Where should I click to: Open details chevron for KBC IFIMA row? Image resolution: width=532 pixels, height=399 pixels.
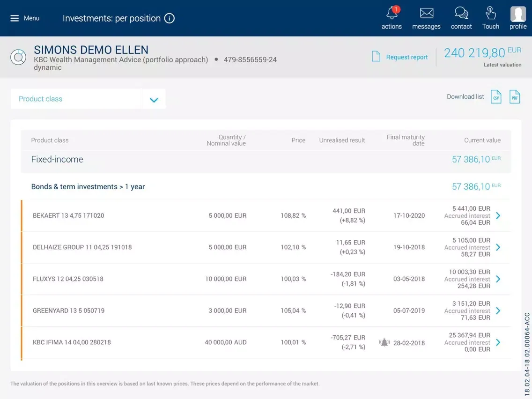tap(498, 342)
